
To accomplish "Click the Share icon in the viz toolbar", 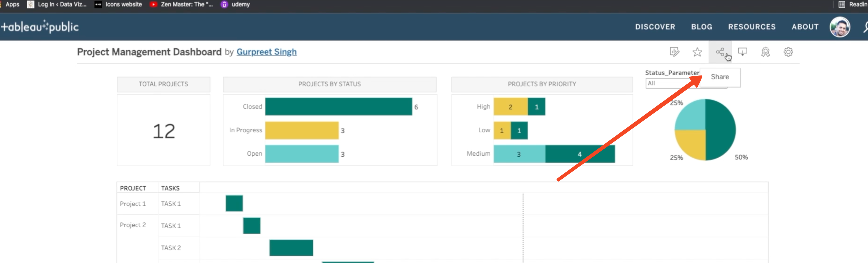I will (720, 52).
